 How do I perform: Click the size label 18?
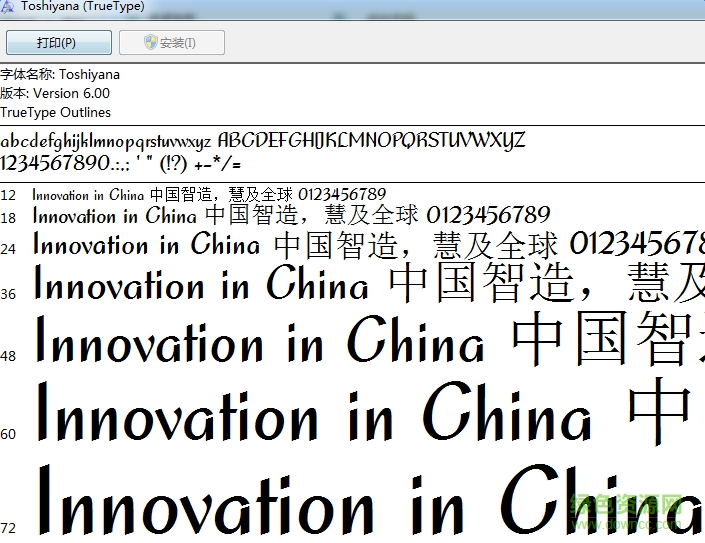(8, 218)
